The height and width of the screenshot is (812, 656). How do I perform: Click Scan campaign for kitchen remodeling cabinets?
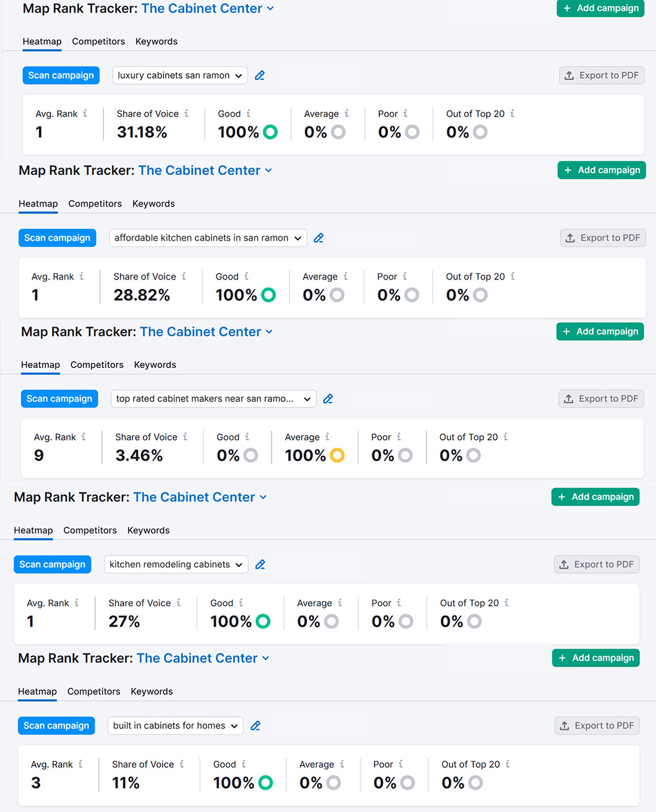click(53, 565)
